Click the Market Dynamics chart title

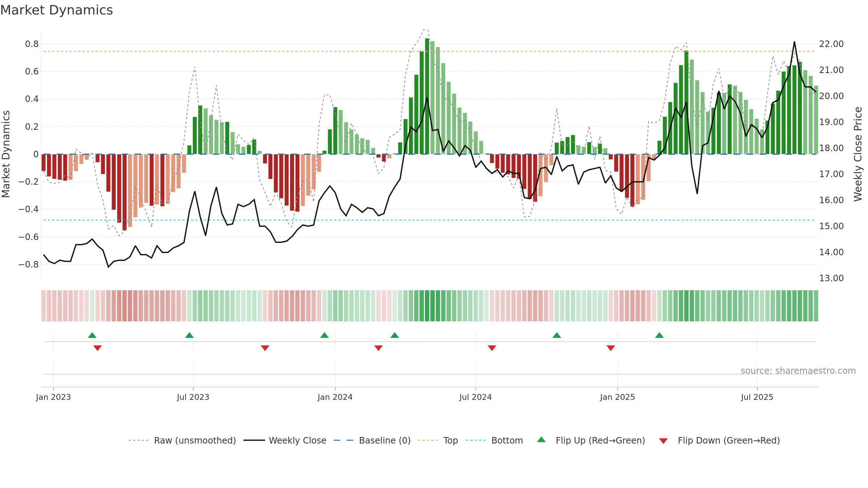pyautogui.click(x=56, y=10)
